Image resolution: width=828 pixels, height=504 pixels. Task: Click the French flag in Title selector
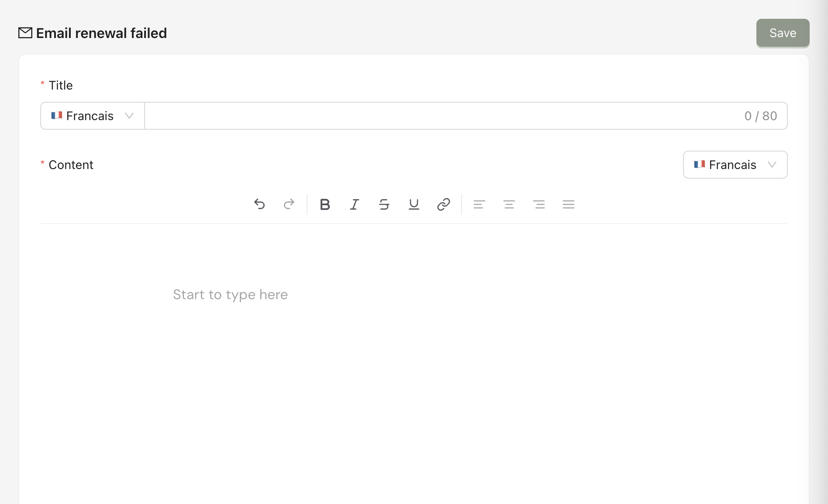(57, 115)
